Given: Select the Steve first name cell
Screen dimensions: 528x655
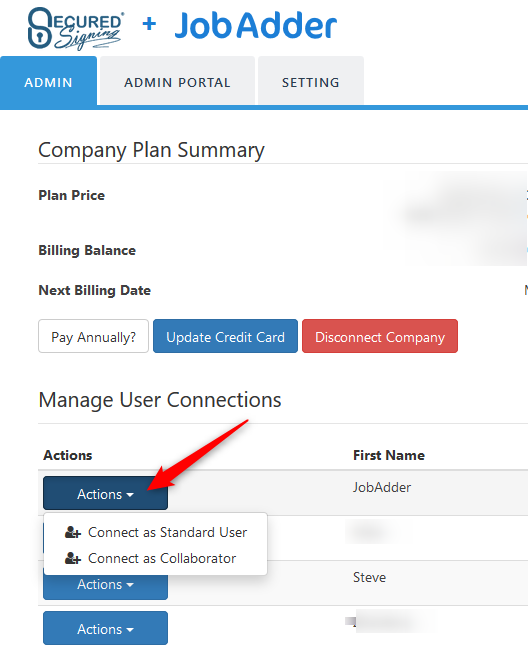Looking at the screenshot, I should click(x=369, y=577).
